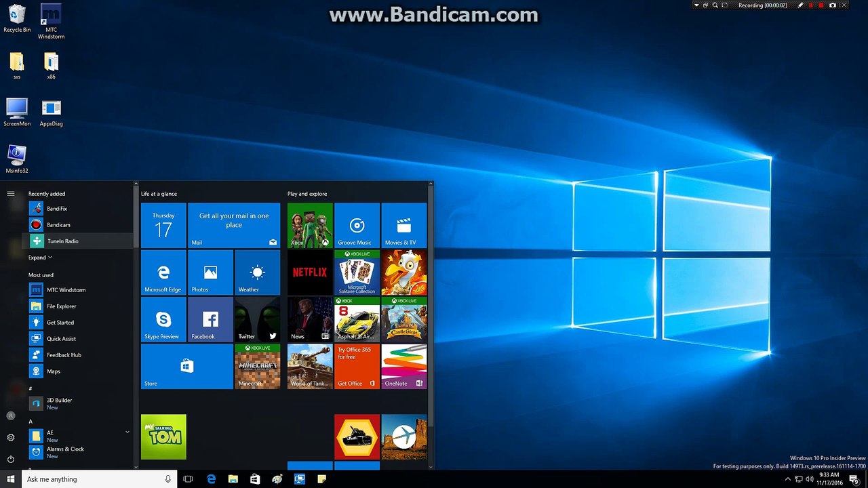Open the Store tile
The image size is (868, 488).
pos(187,366)
